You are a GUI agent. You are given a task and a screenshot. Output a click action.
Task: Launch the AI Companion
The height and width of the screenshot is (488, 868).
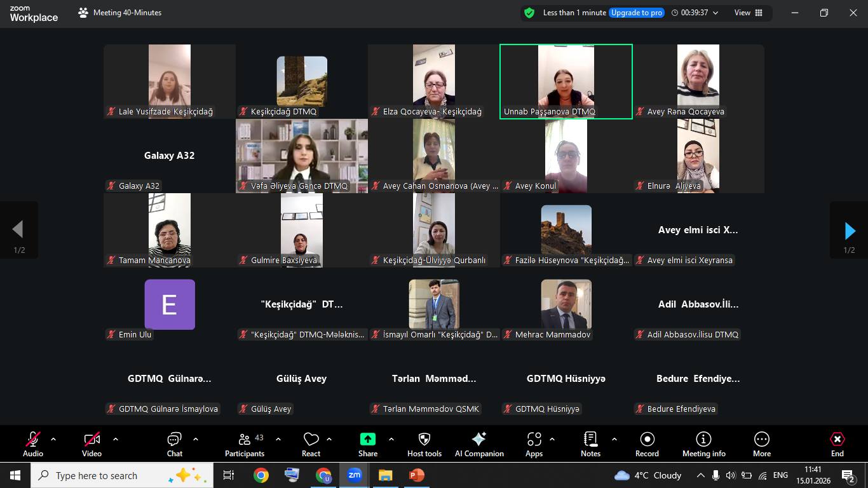[479, 444]
